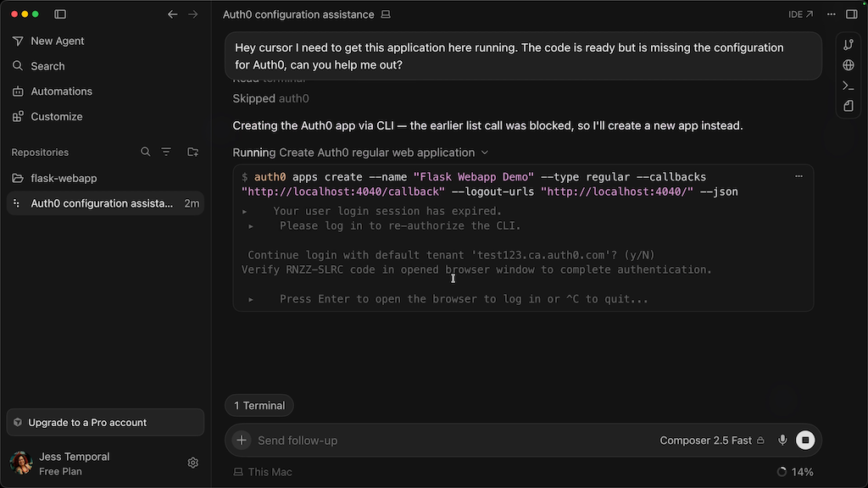The height and width of the screenshot is (488, 868).
Task: Click the machine icon beside chat title
Action: [386, 15]
